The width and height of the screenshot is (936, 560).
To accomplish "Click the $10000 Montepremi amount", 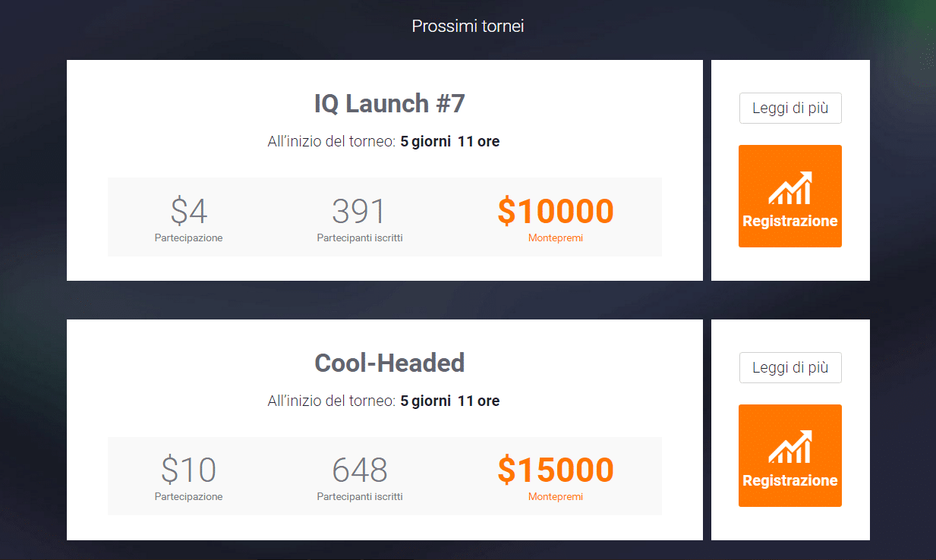I will click(556, 211).
